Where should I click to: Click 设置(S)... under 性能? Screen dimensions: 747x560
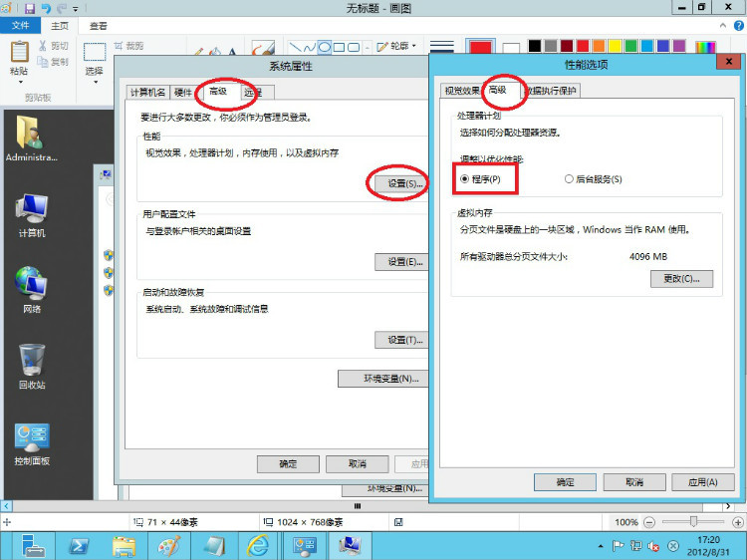point(401,183)
